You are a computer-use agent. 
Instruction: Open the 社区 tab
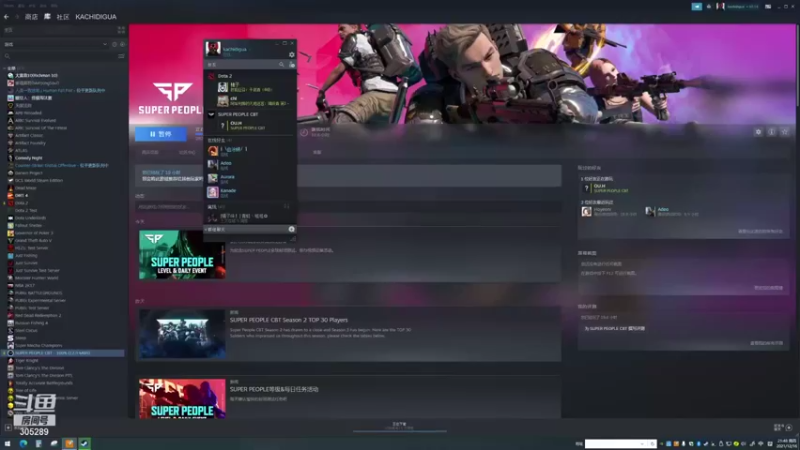pos(63,17)
